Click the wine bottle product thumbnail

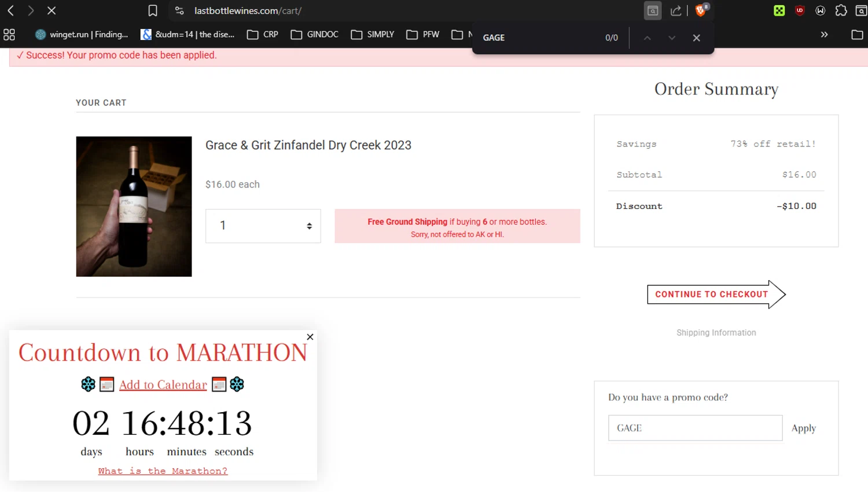point(134,206)
